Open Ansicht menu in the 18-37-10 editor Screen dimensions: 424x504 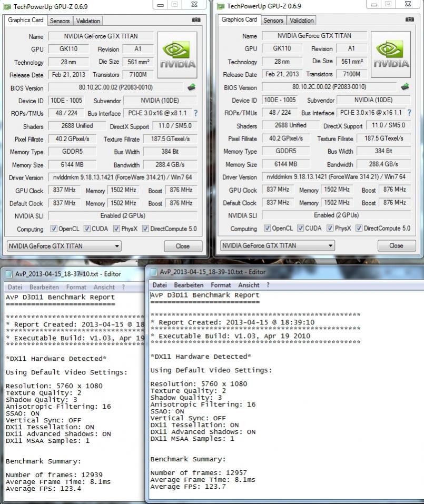104,287
